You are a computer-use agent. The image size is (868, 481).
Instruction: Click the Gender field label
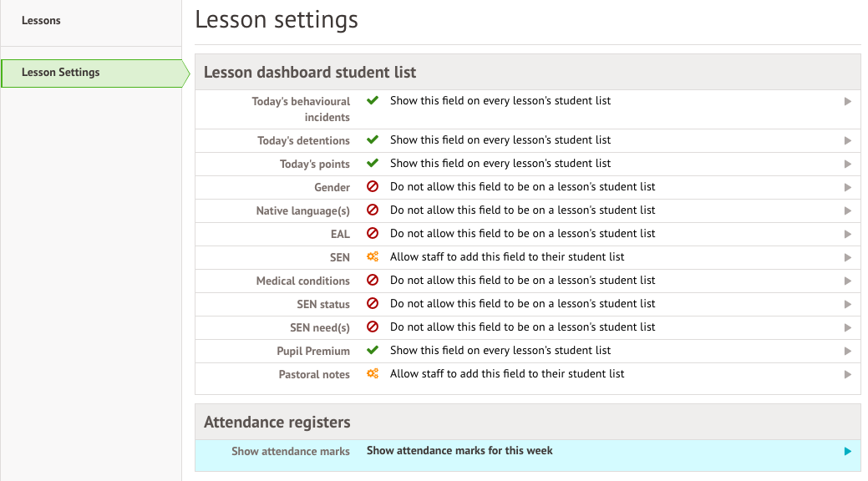[x=332, y=188]
